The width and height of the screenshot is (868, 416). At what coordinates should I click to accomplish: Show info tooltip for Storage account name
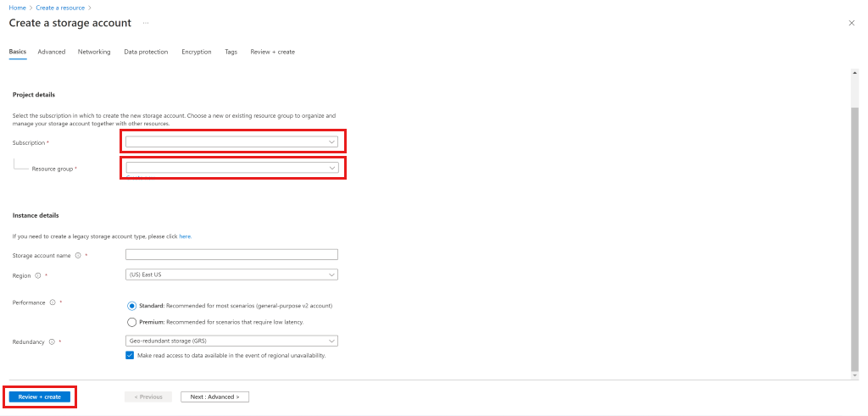click(x=78, y=256)
